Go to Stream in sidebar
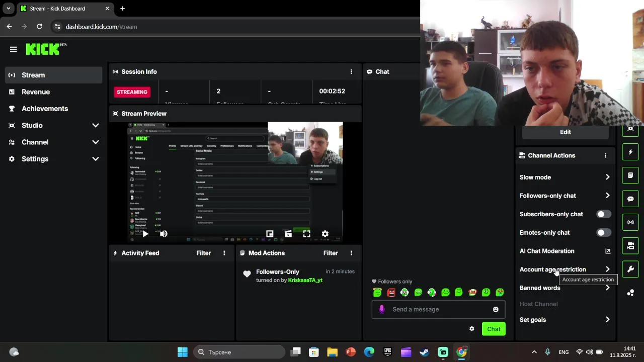 pos(53,75)
